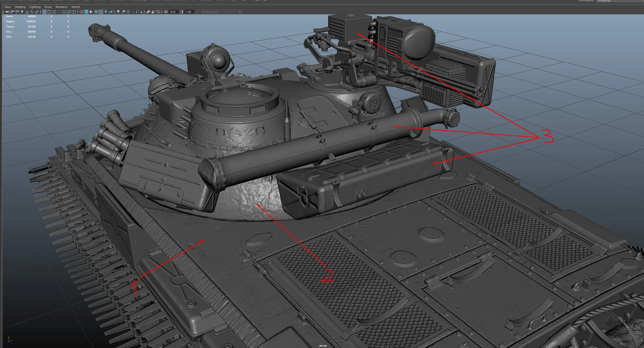Click the Edges count 106822

[x=31, y=22]
